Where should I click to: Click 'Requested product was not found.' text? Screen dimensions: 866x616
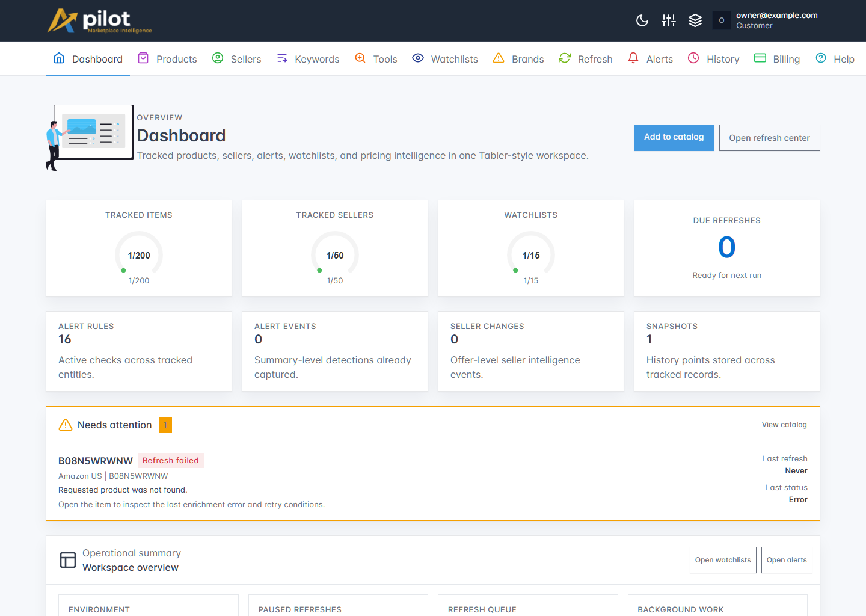[123, 490]
